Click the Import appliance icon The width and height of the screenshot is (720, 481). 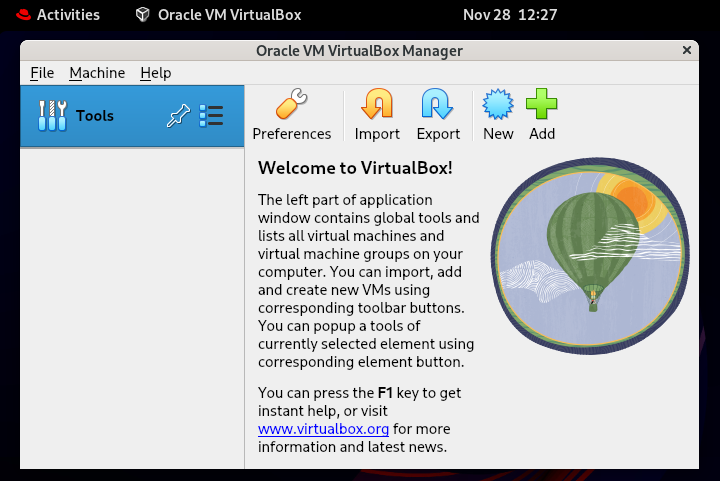[x=377, y=115]
